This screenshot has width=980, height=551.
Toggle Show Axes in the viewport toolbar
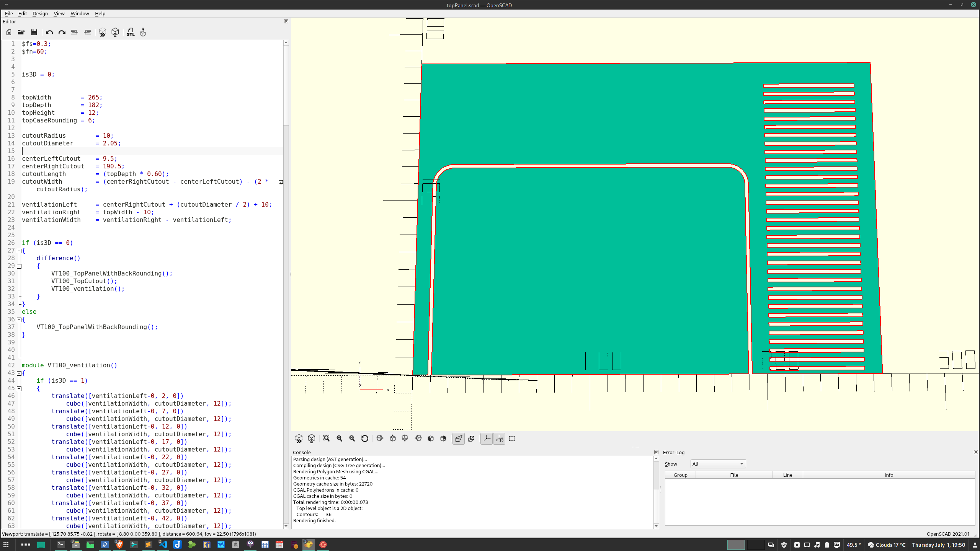click(486, 439)
